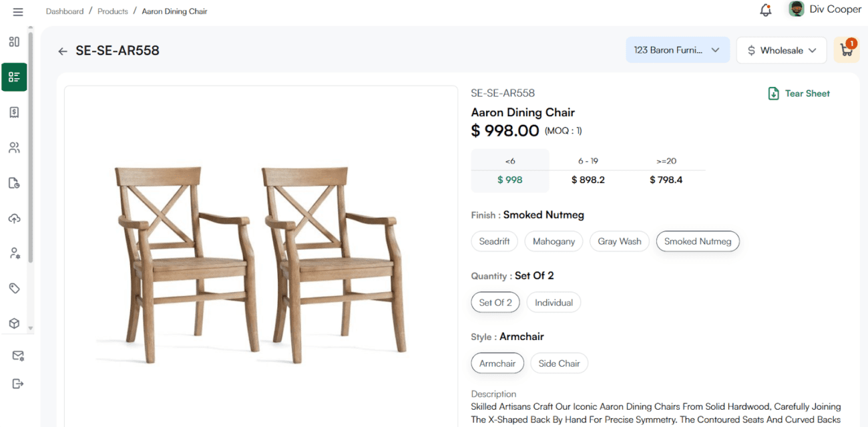This screenshot has width=868, height=427.
Task: Click the cloud upload sidebar icon
Action: point(14,219)
